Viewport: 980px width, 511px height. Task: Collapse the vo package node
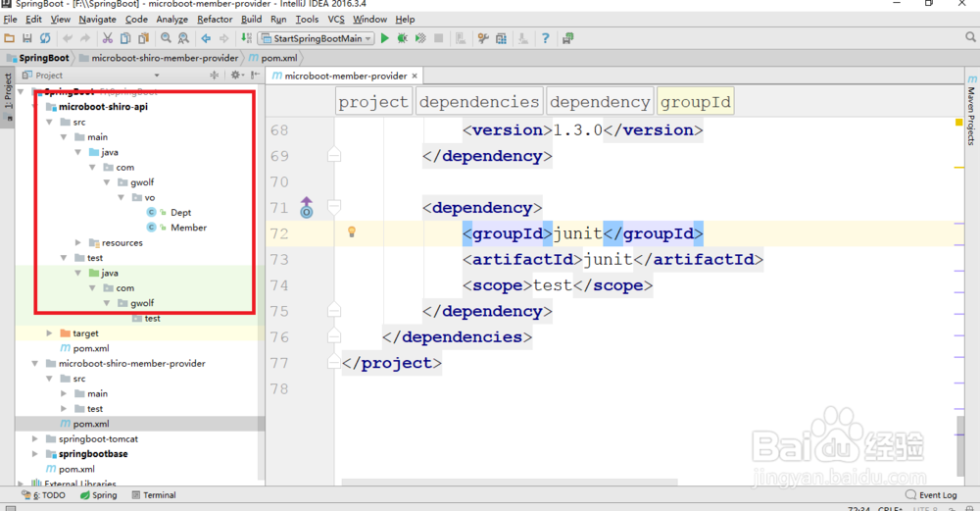coord(122,198)
